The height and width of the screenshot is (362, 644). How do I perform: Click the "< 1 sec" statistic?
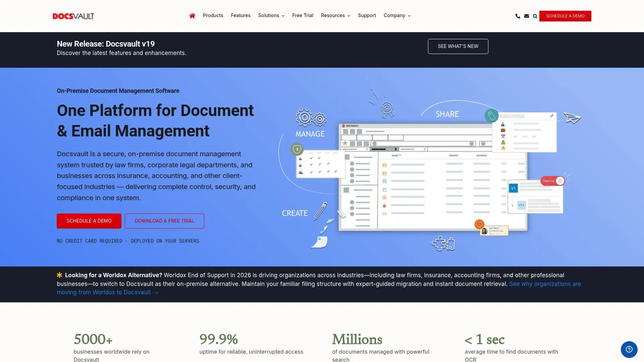click(x=484, y=339)
